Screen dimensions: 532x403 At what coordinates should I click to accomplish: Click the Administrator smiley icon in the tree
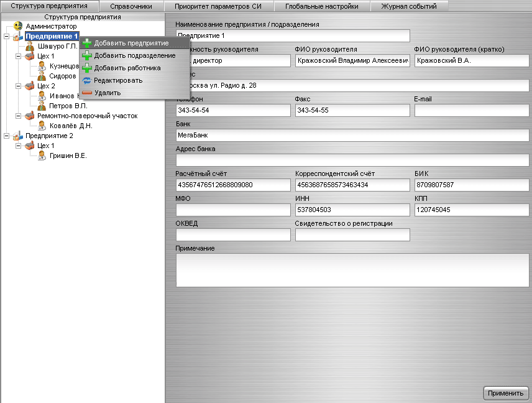pos(18,26)
